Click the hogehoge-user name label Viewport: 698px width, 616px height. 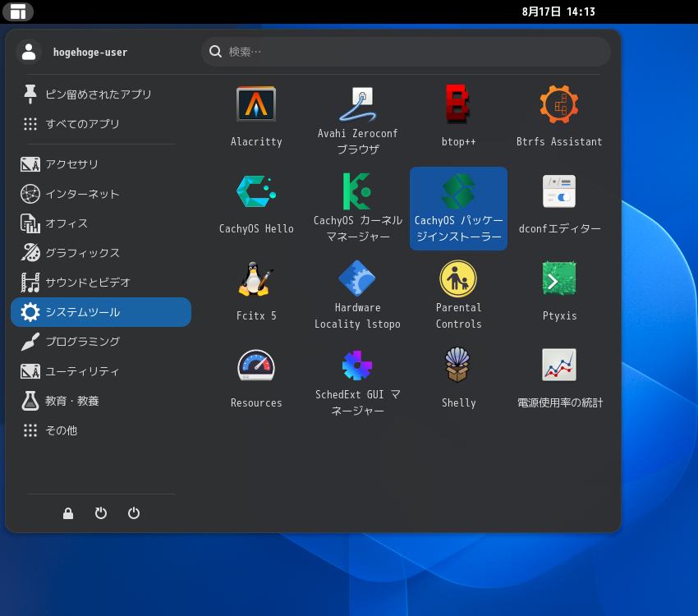(90, 52)
